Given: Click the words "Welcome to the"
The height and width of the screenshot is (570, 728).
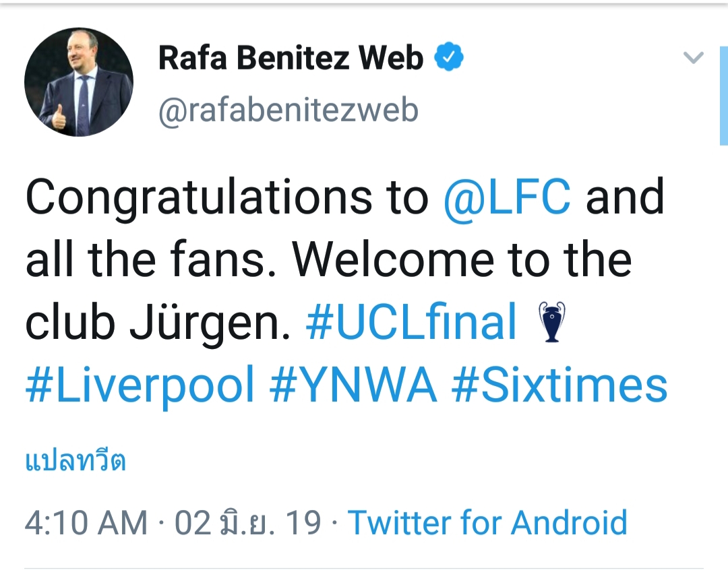Looking at the screenshot, I should (463, 260).
